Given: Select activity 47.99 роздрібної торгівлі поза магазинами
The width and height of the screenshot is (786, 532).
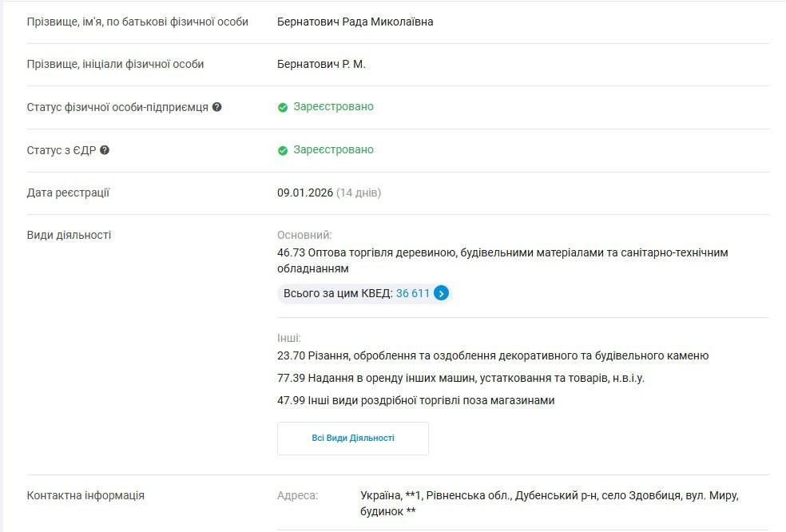Looking at the screenshot, I should 415,400.
